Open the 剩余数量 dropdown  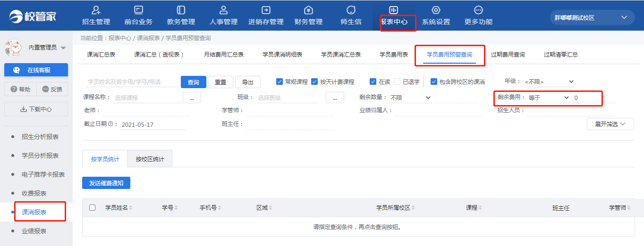[410, 98]
